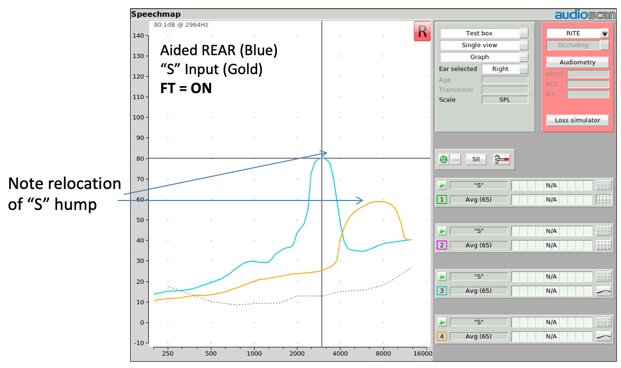Click the 80.1dB @ 2964Hz cursor readout
Viewport: 621px width, 368px height.
(x=181, y=25)
